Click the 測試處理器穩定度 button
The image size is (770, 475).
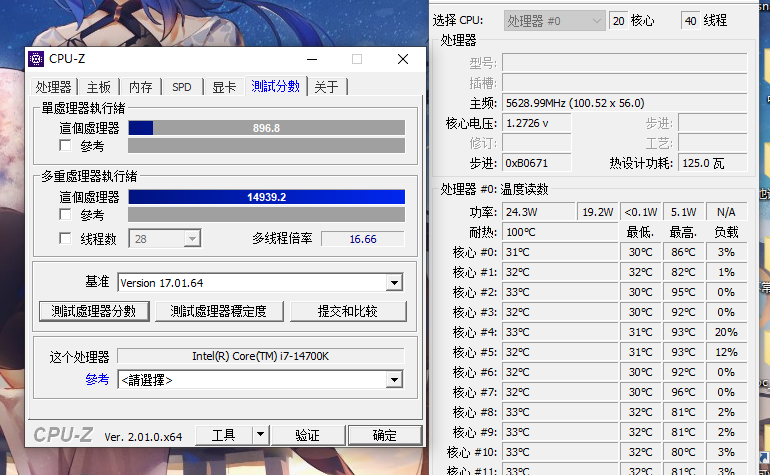point(219,311)
